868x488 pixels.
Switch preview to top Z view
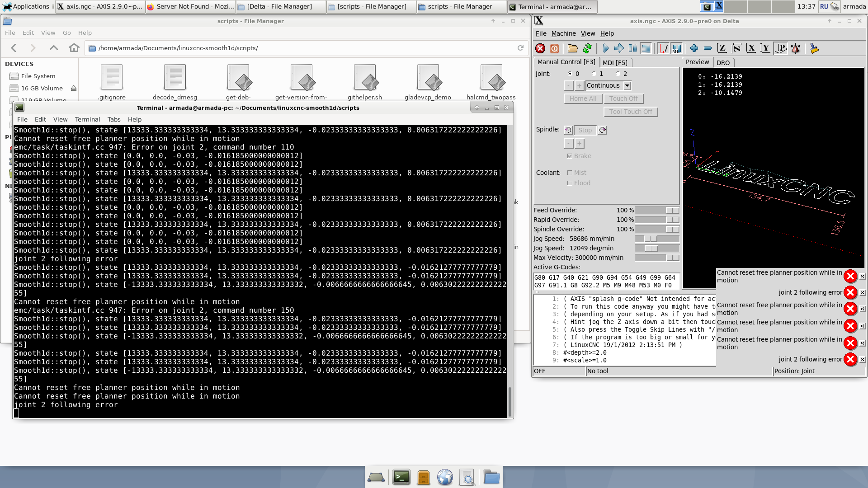coord(722,48)
